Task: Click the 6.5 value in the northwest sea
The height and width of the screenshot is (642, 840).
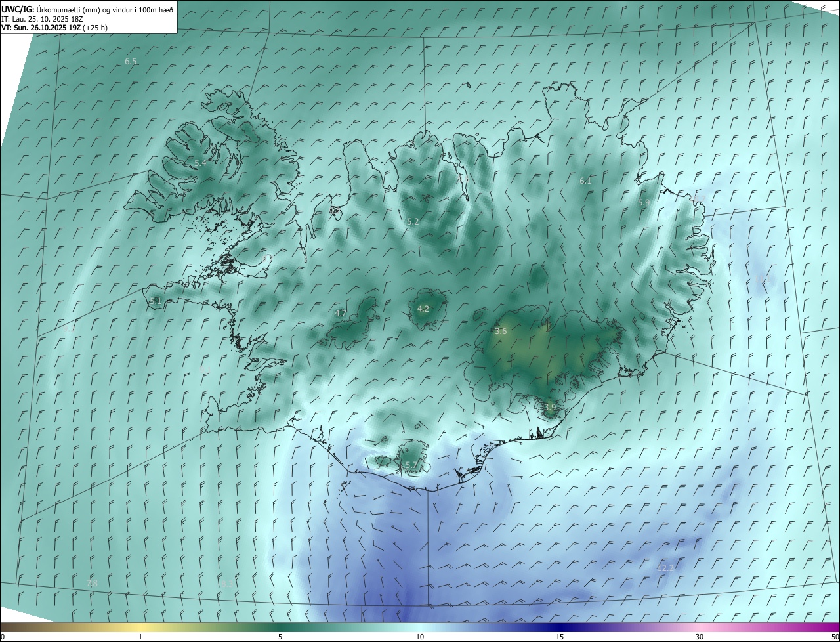Action: click(131, 62)
